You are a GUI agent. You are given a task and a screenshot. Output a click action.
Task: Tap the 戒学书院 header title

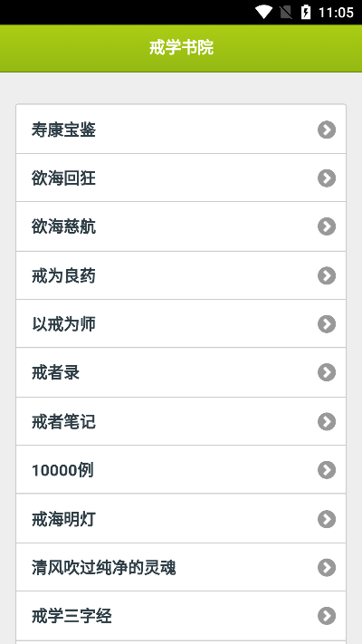[x=181, y=48]
